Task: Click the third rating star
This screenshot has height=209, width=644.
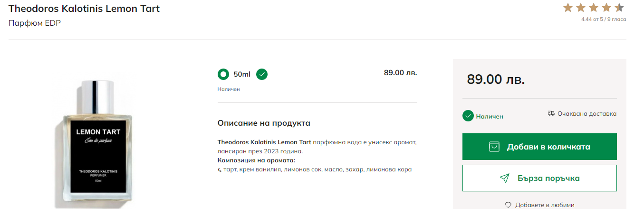Action: [x=593, y=8]
